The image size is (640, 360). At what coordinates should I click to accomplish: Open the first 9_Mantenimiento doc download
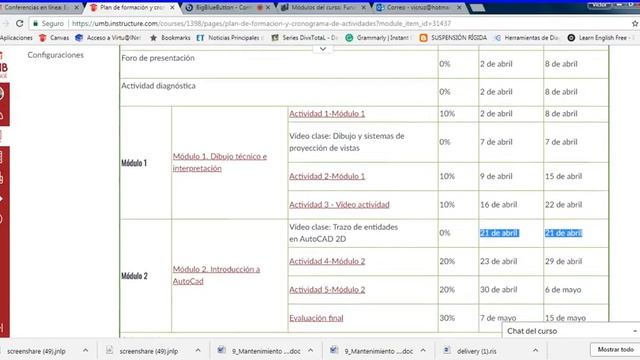click(266, 351)
